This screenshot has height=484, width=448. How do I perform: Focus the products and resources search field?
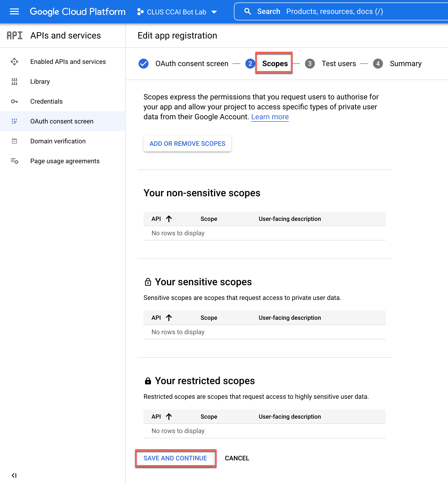click(341, 11)
